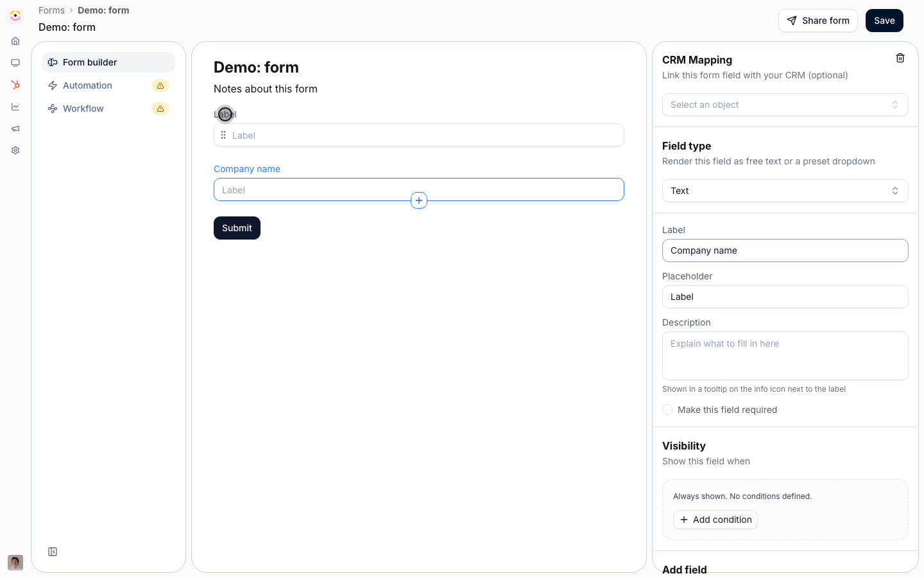This screenshot has height=578, width=924.
Task: Click the Demo: form breadcrumb
Action: [103, 10]
